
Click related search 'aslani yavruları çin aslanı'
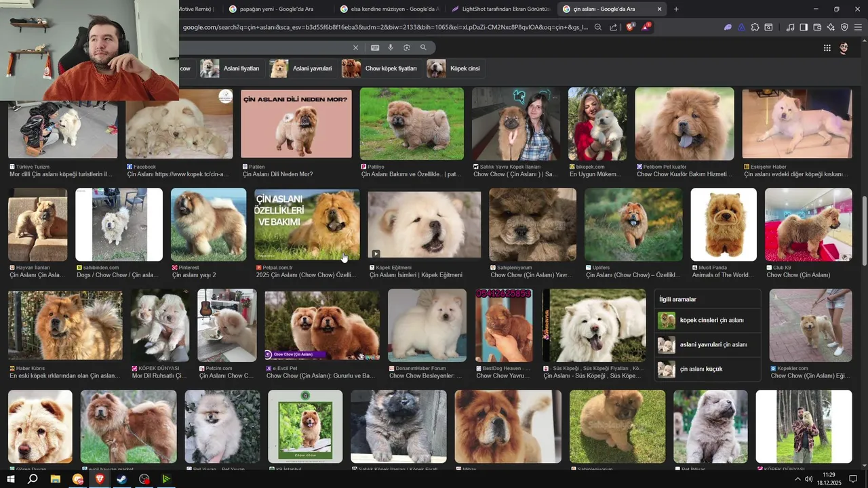[x=708, y=344]
